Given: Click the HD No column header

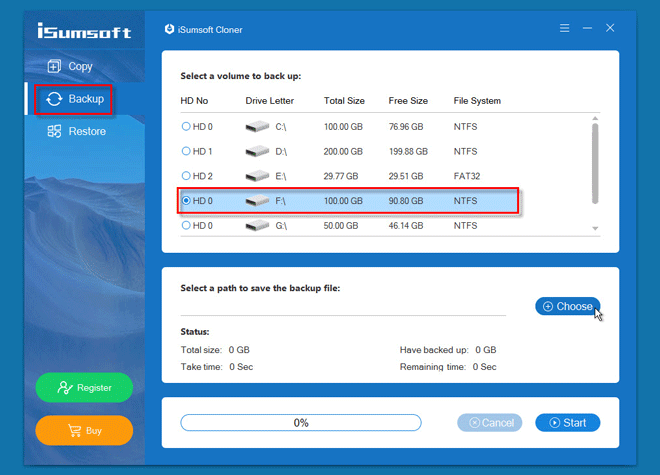Looking at the screenshot, I should pos(194,101).
